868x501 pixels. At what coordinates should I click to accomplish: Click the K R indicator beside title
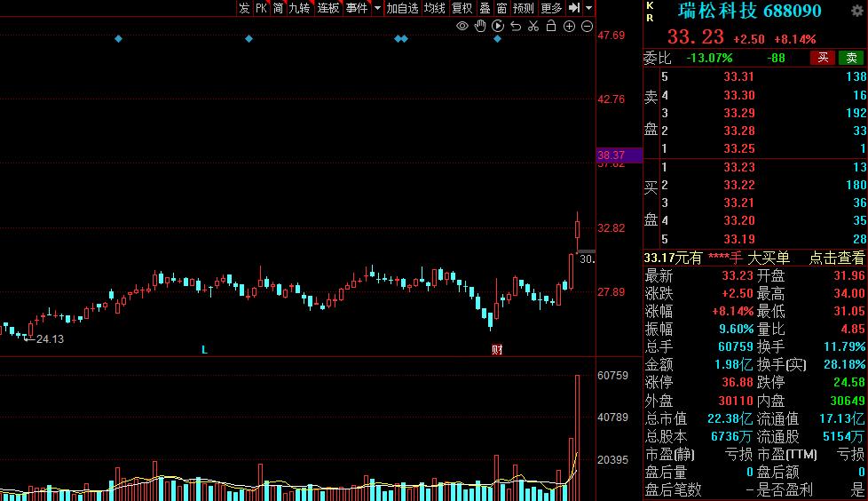pyautogui.click(x=650, y=11)
